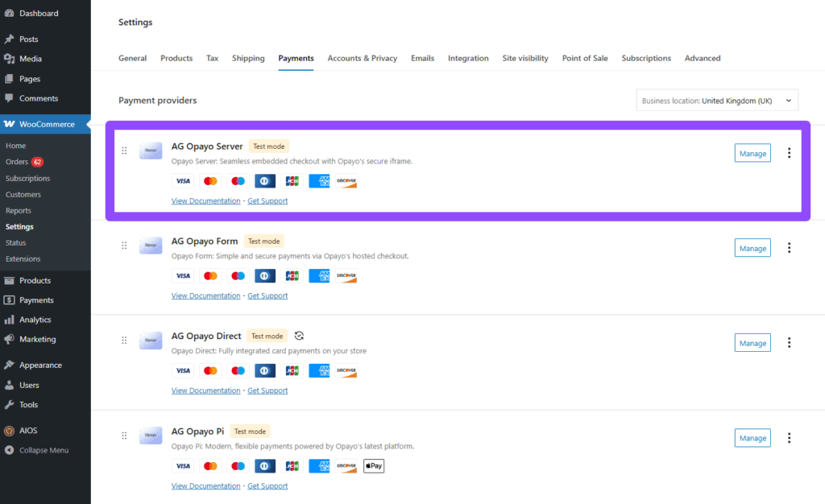The width and height of the screenshot is (825, 504).
Task: Click the Visa icon under AG Opayo Server
Action: point(183,181)
